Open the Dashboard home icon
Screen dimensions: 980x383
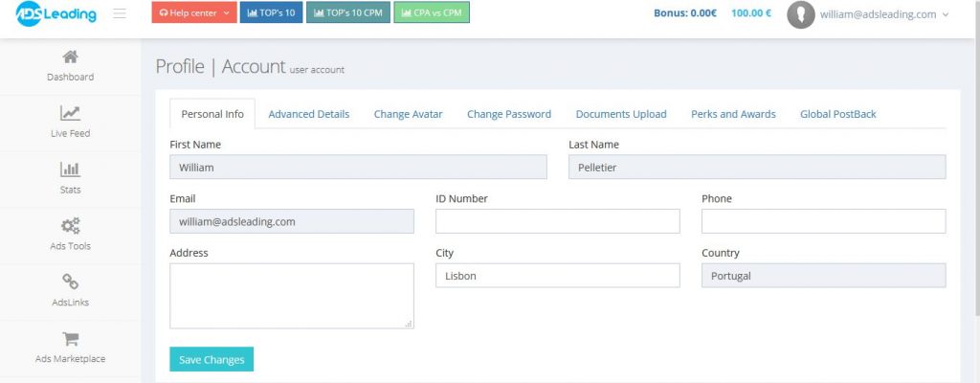tap(70, 56)
